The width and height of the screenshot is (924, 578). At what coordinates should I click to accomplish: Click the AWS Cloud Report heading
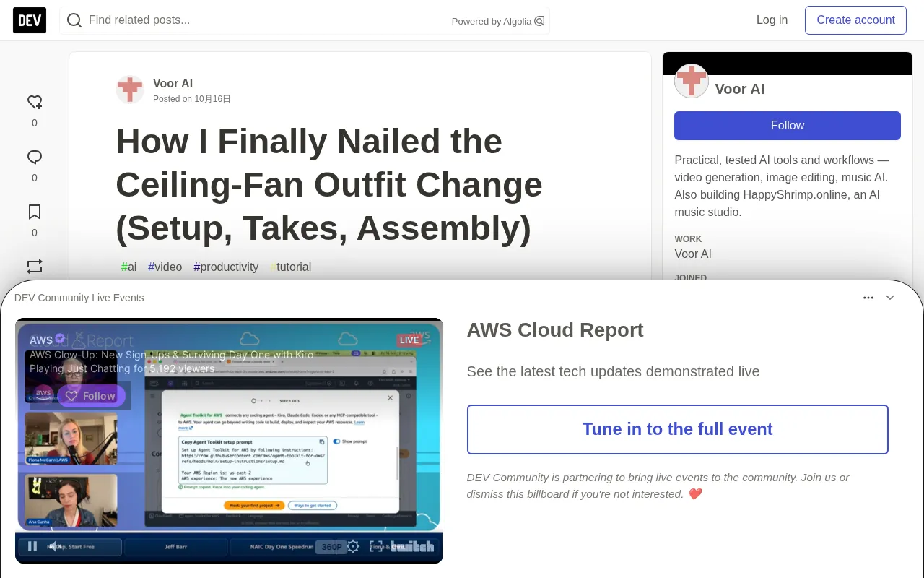pyautogui.click(x=555, y=330)
